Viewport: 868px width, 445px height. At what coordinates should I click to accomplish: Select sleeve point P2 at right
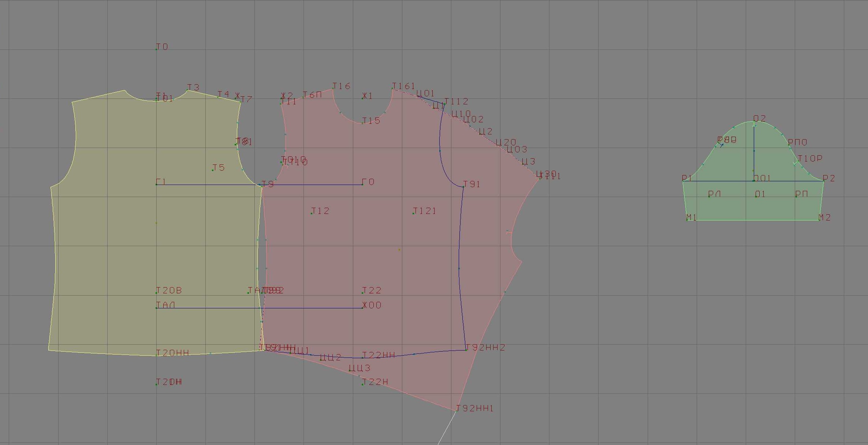[x=823, y=181]
